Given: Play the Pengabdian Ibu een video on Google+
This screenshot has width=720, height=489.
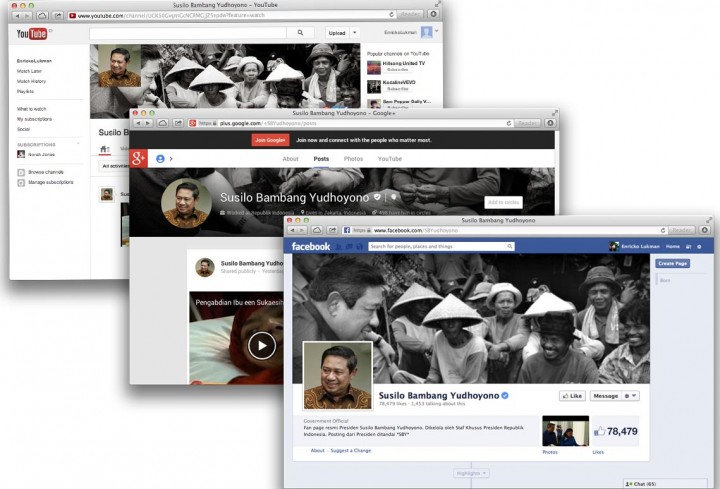Looking at the screenshot, I should point(262,345).
